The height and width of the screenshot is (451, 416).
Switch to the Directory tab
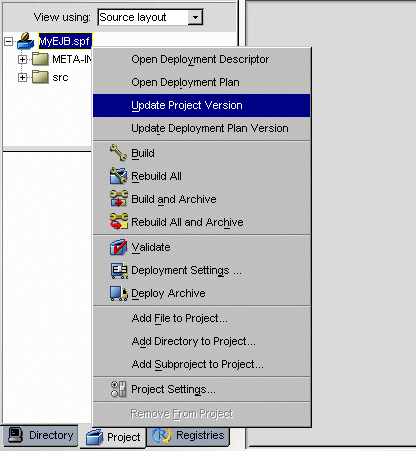tap(41, 435)
